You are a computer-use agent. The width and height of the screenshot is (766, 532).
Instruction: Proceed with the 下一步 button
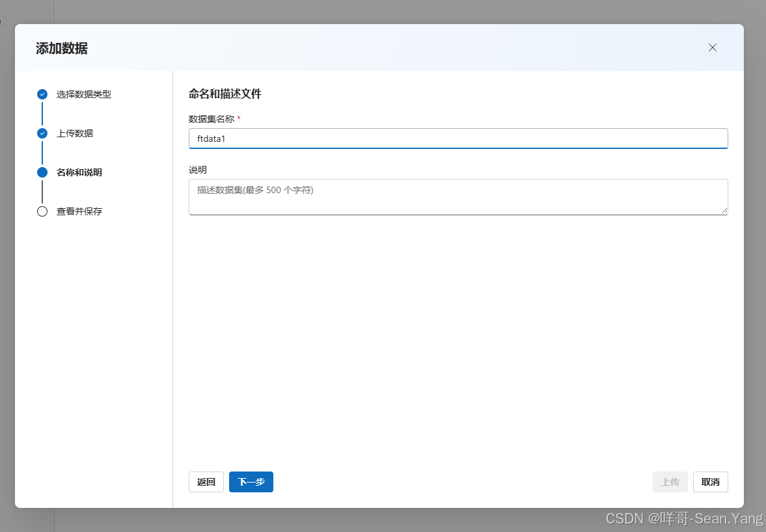click(x=251, y=482)
